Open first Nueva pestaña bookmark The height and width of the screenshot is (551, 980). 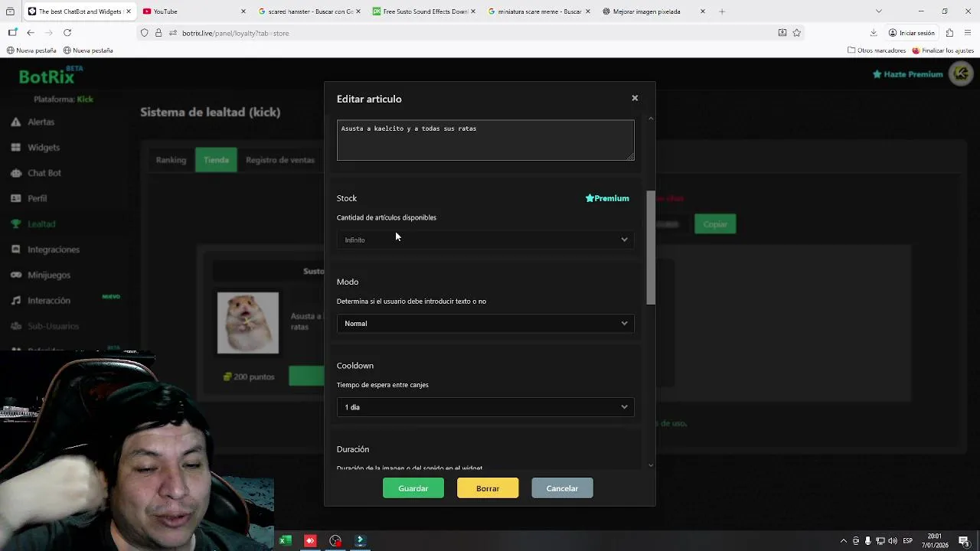(x=31, y=51)
